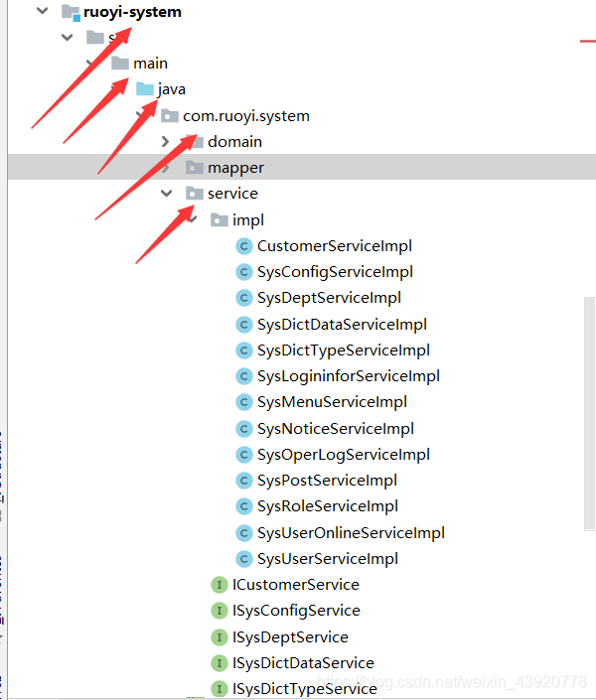Click the SysConfigServiceImpl class icon

click(x=244, y=272)
